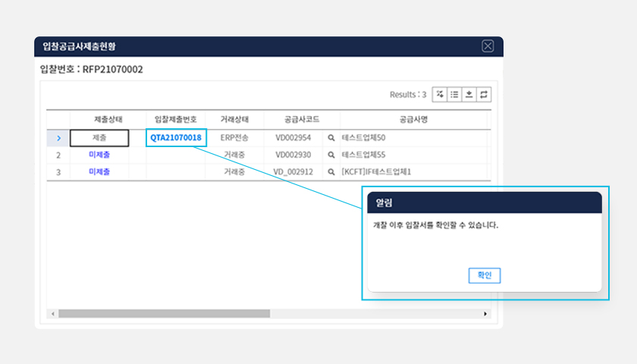Click the horizontal scrollbar thumb
This screenshot has width=637, height=364.
pyautogui.click(x=163, y=313)
